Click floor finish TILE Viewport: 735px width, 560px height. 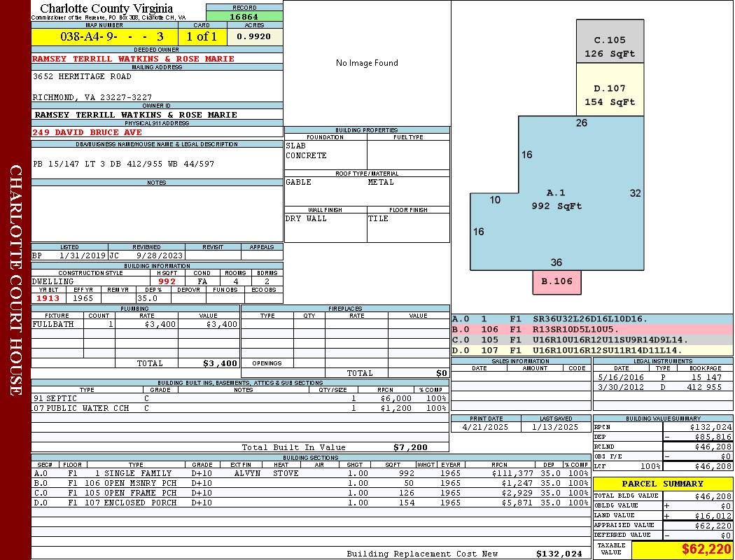coord(378,219)
